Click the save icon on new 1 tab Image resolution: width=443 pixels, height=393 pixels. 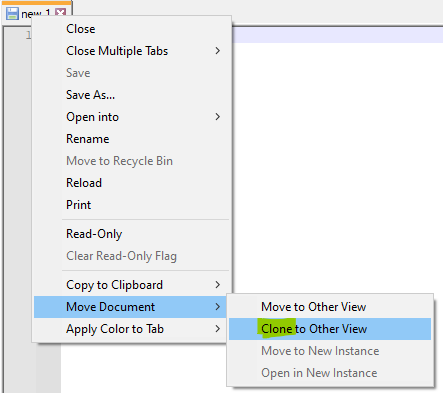coord(12,13)
